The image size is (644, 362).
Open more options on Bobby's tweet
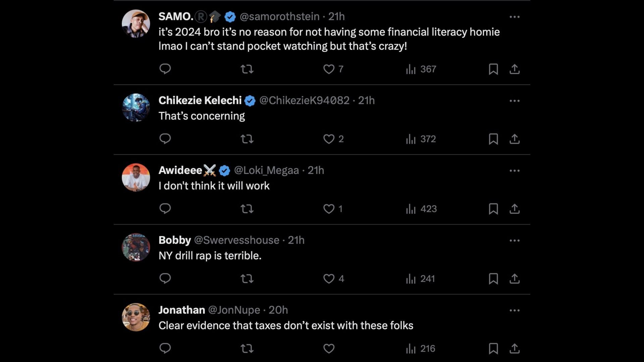click(x=514, y=240)
